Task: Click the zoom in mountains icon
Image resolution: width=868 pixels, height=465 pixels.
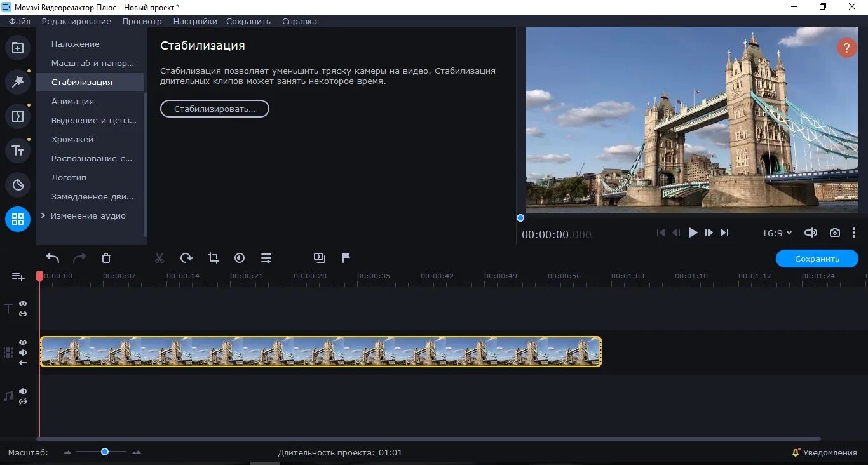Action: point(136,453)
